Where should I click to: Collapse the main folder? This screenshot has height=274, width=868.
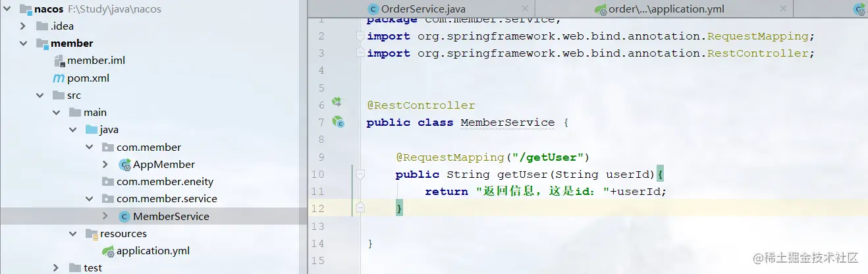click(56, 113)
